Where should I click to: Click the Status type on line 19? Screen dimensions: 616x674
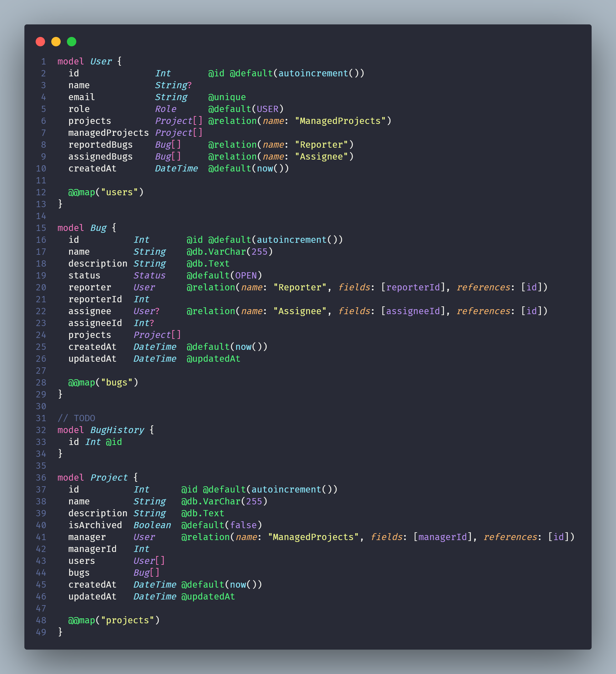click(149, 275)
